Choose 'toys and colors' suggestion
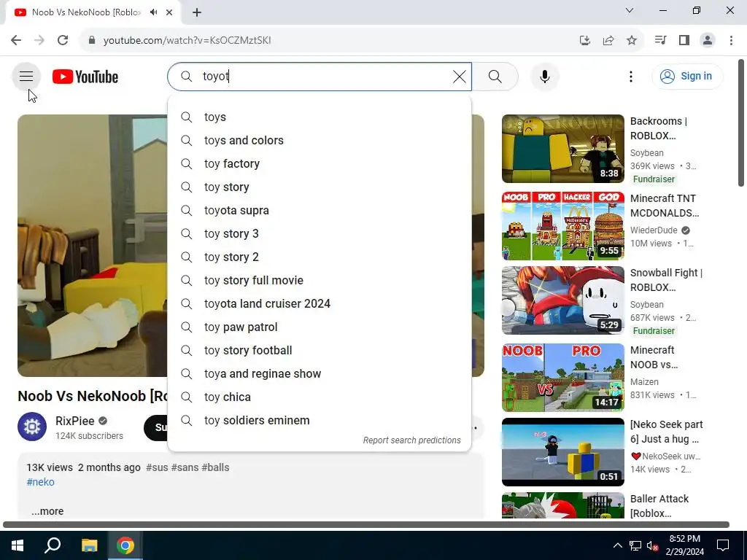747x560 pixels. (320, 141)
